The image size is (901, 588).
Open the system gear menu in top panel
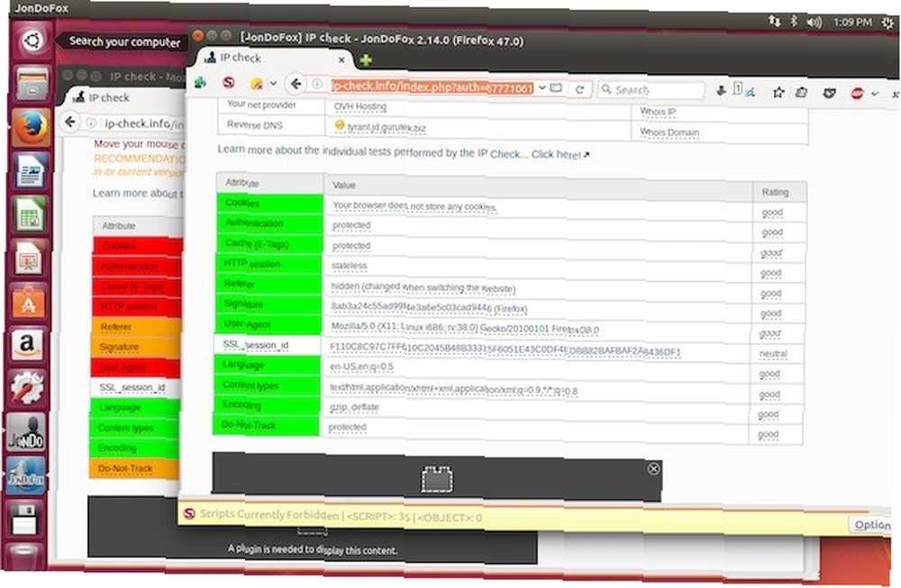tap(887, 23)
